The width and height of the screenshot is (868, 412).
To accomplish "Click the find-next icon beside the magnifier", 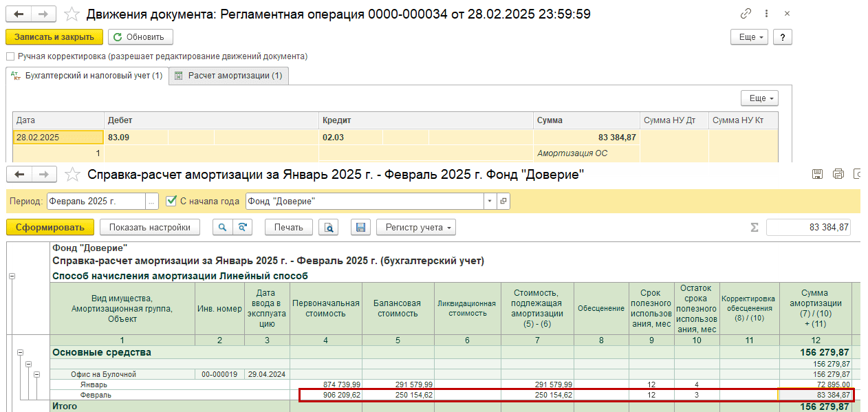I will 241,227.
